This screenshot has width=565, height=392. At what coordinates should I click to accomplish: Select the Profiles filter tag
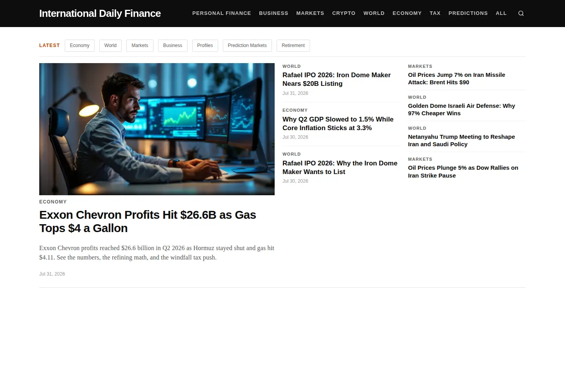[205, 45]
